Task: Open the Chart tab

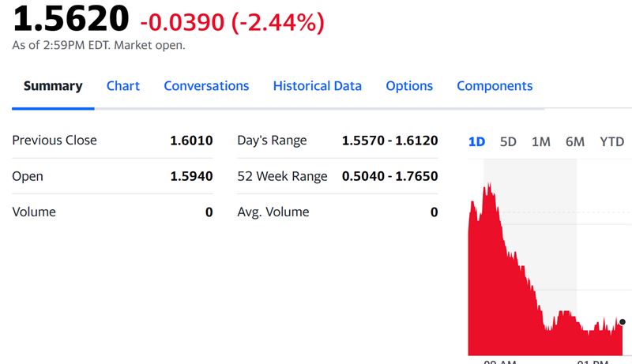Action: pos(123,86)
